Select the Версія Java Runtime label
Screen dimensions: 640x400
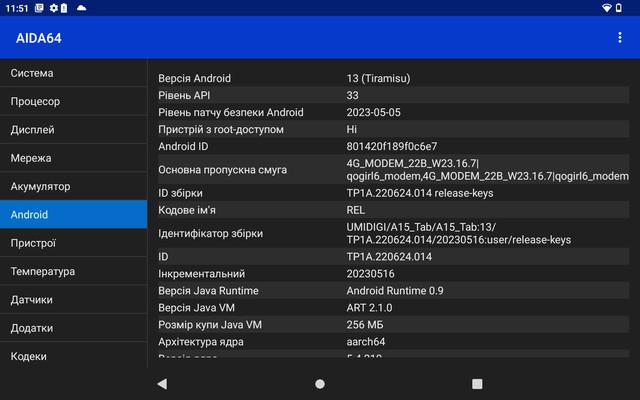[x=208, y=291]
